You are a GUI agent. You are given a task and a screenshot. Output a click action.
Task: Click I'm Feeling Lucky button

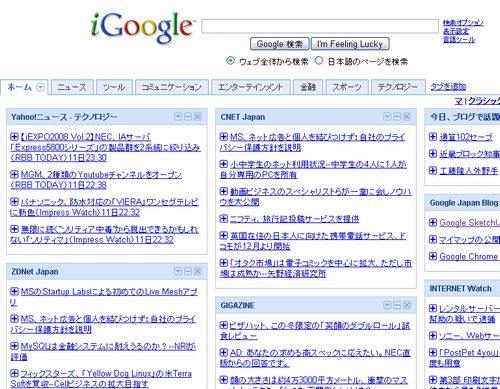(350, 44)
